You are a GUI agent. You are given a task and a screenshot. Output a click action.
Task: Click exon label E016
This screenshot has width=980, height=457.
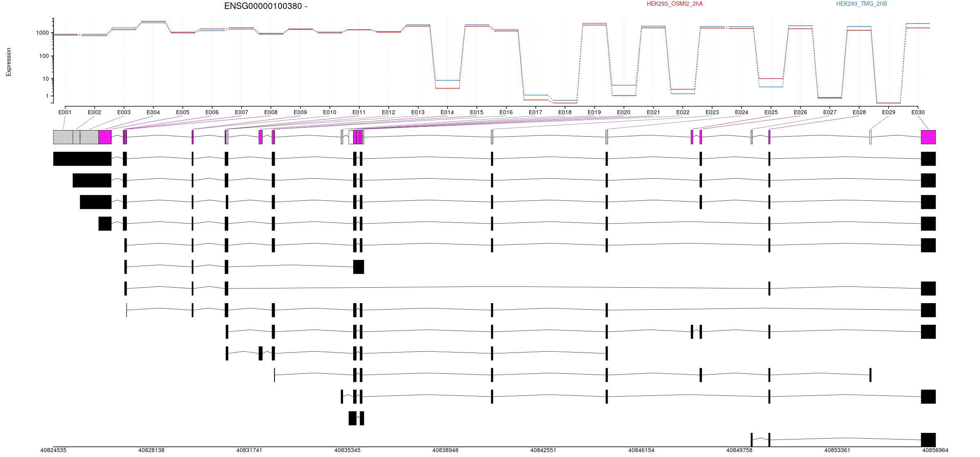pos(506,112)
